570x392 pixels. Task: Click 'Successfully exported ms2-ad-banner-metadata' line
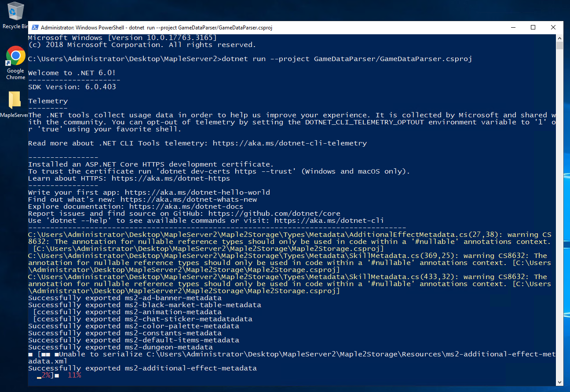click(x=125, y=298)
